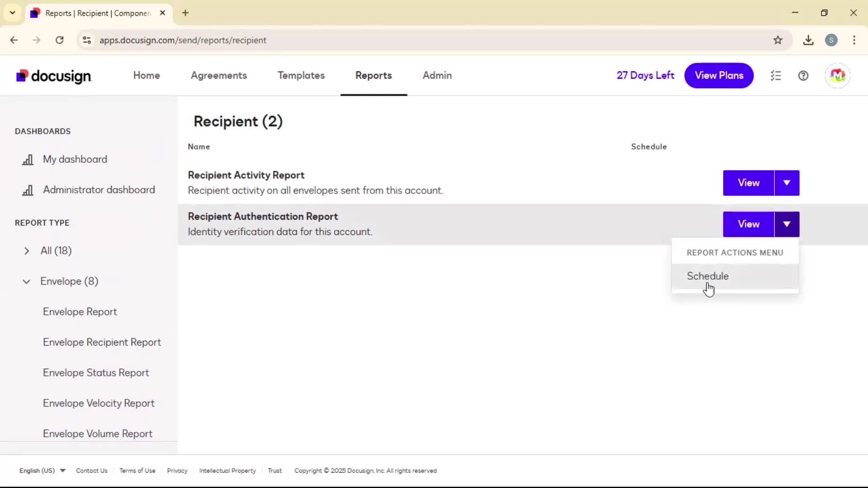Click the My dashboard chart icon

coord(28,160)
